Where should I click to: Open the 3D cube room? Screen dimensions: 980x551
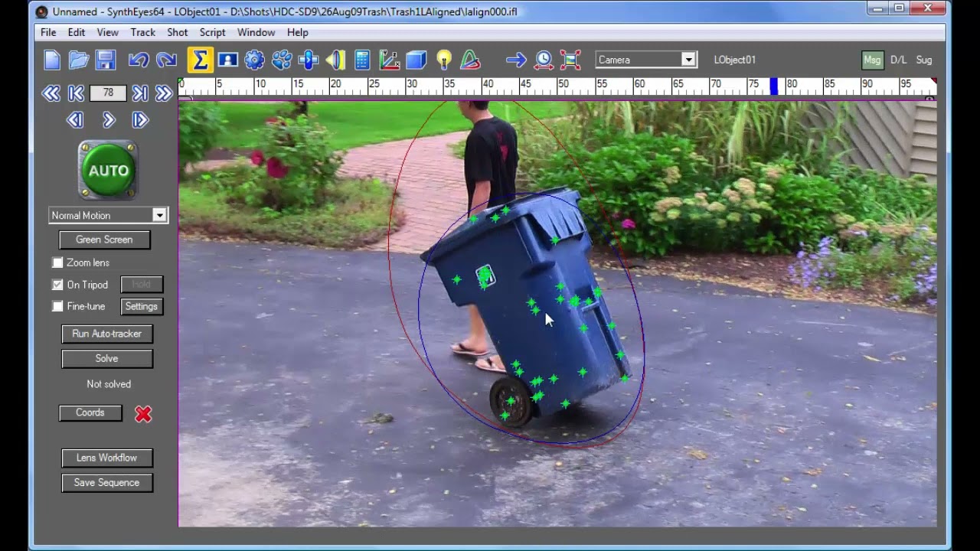[x=416, y=60]
